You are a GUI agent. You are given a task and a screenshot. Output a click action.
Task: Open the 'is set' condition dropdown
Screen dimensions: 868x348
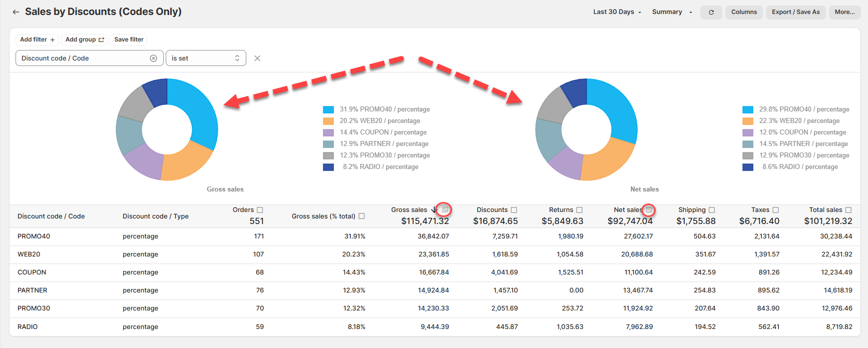pos(206,58)
